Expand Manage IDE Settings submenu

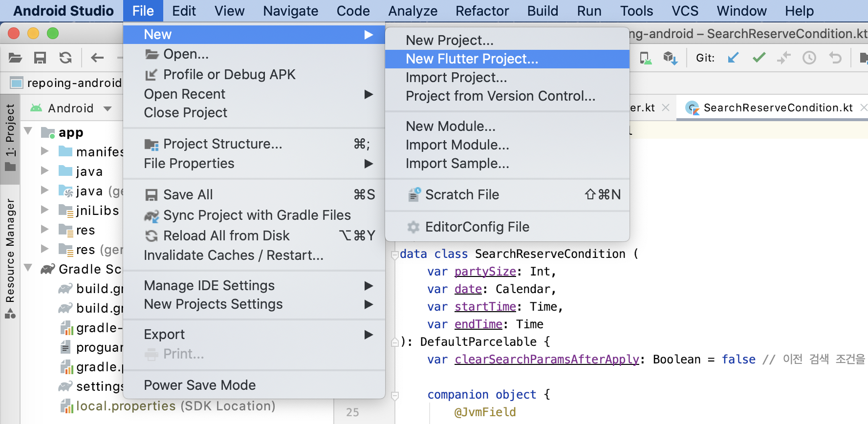(254, 286)
